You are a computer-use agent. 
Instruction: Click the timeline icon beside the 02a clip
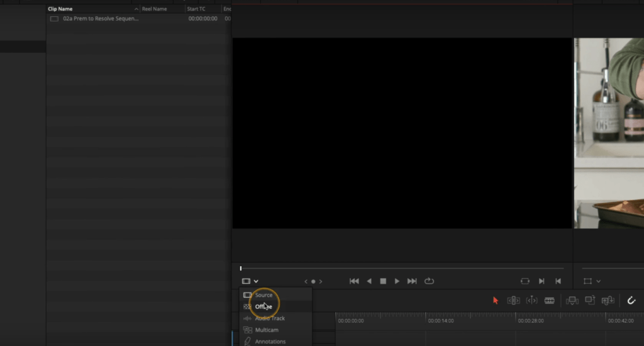pos(54,19)
